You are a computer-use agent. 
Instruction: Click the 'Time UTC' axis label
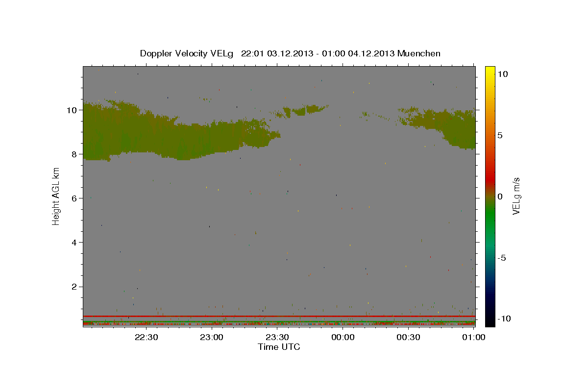click(x=279, y=347)
